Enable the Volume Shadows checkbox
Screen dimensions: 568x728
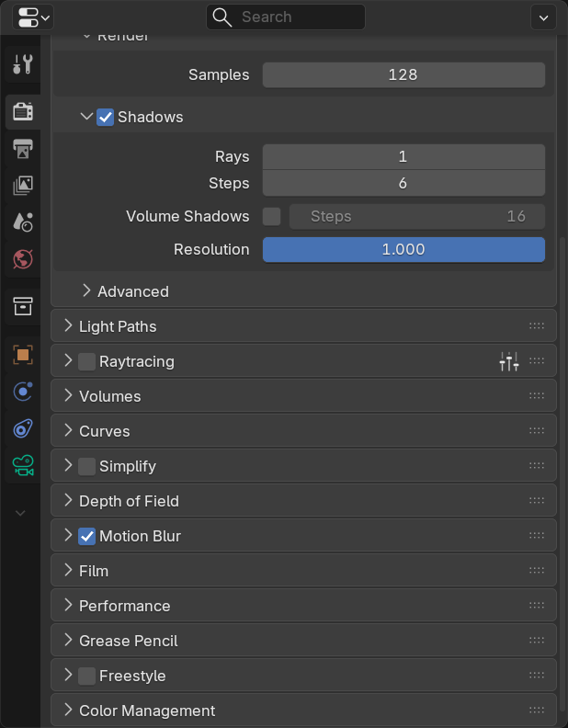pos(271,216)
